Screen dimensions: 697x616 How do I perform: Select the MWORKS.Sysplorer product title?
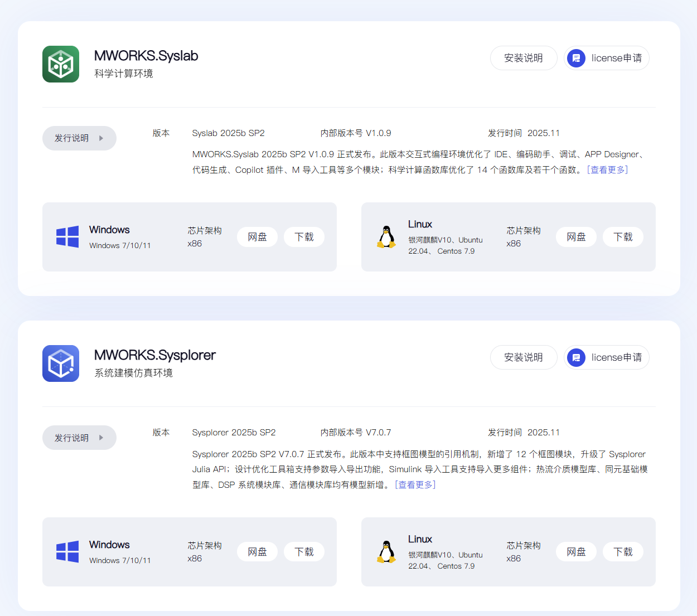click(x=154, y=355)
